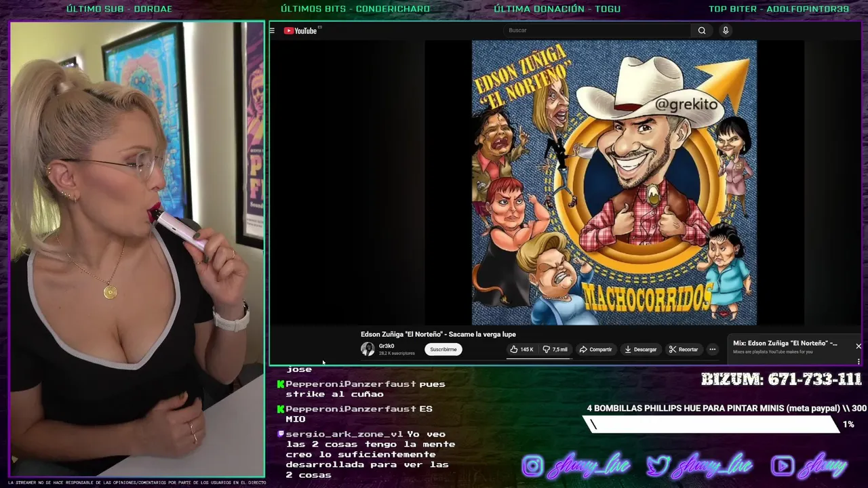Click the BIZUM: 671-733-111 text
The width and height of the screenshot is (868, 488).
click(x=781, y=379)
